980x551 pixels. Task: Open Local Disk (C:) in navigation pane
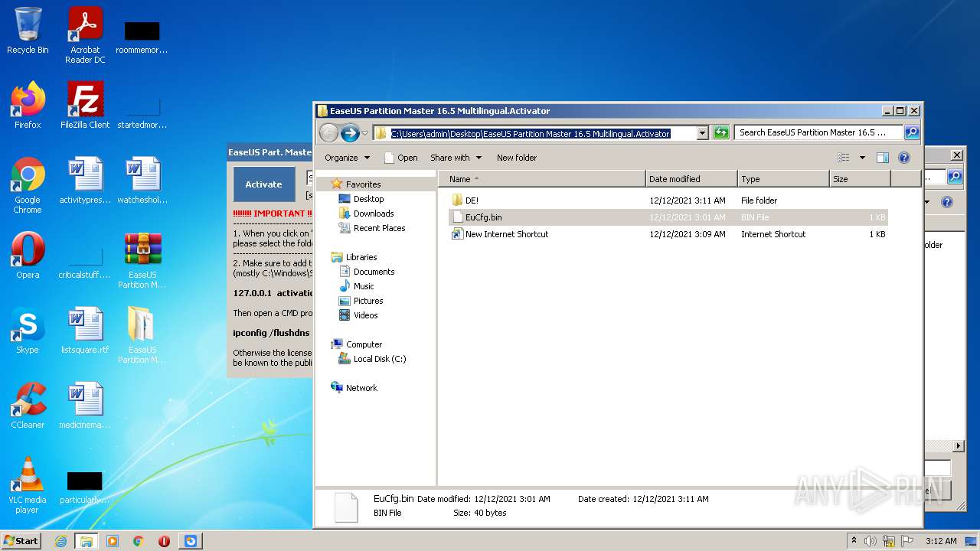click(379, 359)
